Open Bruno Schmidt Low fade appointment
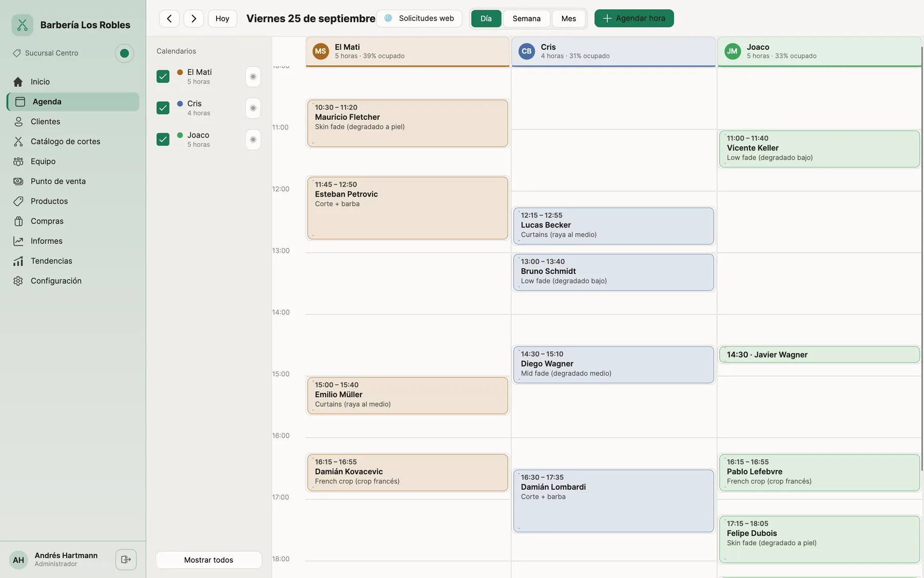 (x=613, y=272)
